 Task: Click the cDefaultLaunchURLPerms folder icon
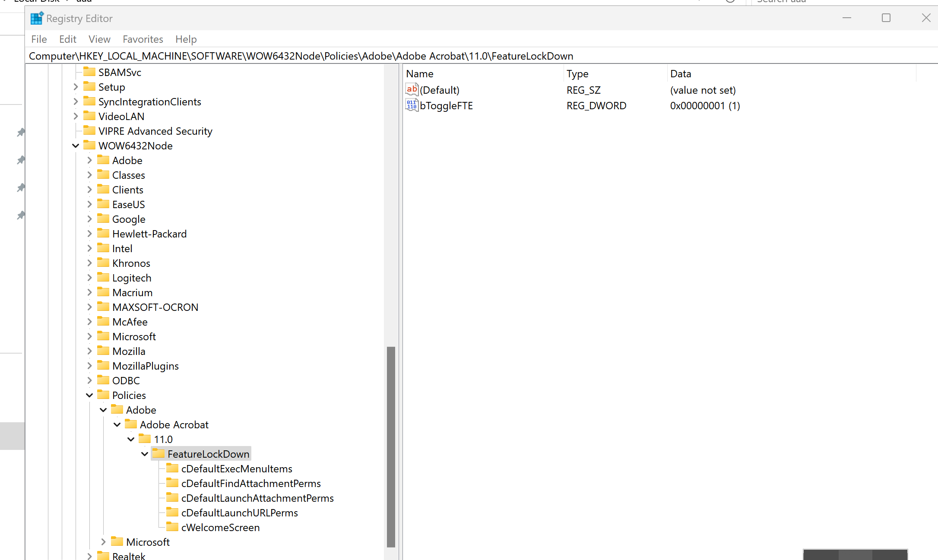[x=172, y=513]
